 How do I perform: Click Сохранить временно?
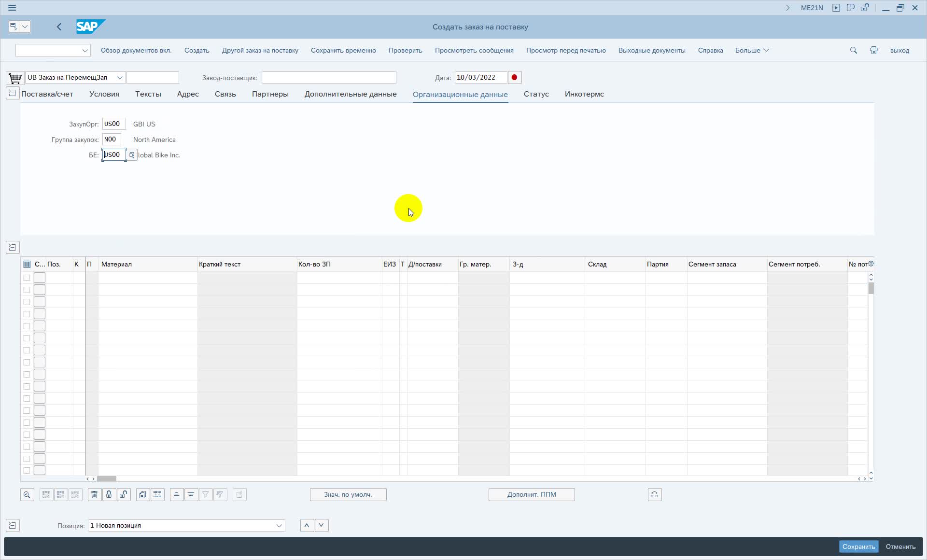click(343, 50)
